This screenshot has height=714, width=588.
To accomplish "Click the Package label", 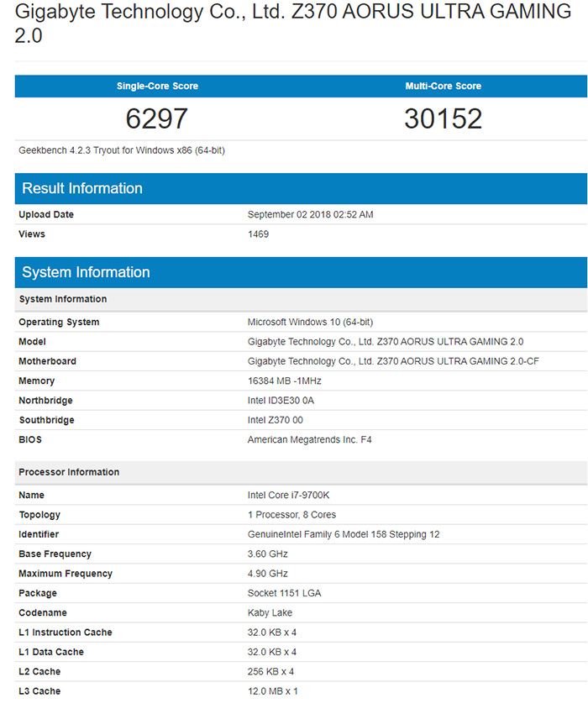I will pyautogui.click(x=38, y=593).
